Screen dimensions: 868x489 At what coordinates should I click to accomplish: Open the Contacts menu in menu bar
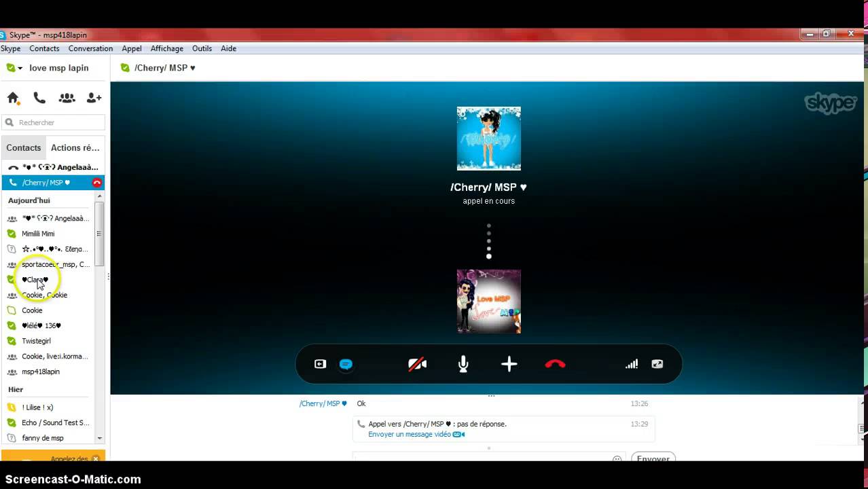(44, 48)
